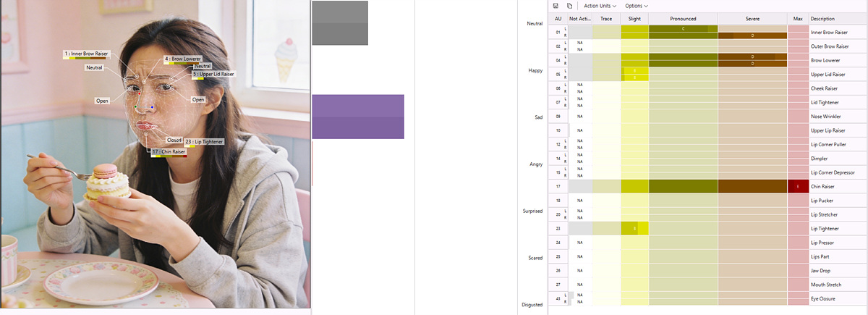Click the purple Sad emotion bar
Screen dimensions: 868x315
coord(358,117)
